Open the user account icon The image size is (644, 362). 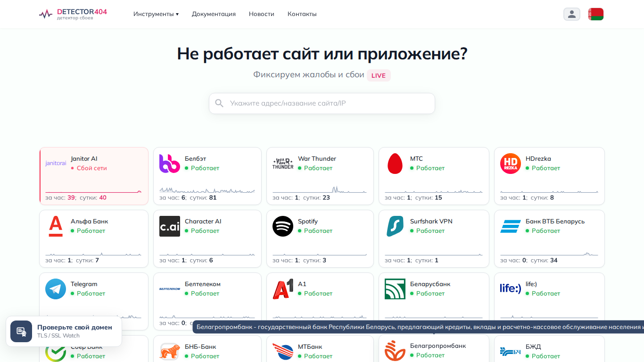pyautogui.click(x=572, y=14)
